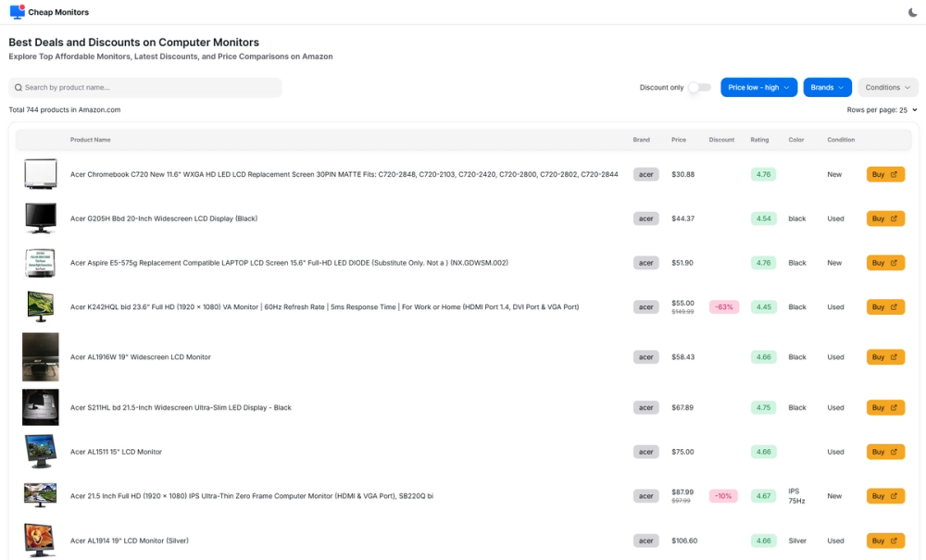The width and height of the screenshot is (926, 560).
Task: Click the Cheap Monitors site title
Action: (58, 12)
